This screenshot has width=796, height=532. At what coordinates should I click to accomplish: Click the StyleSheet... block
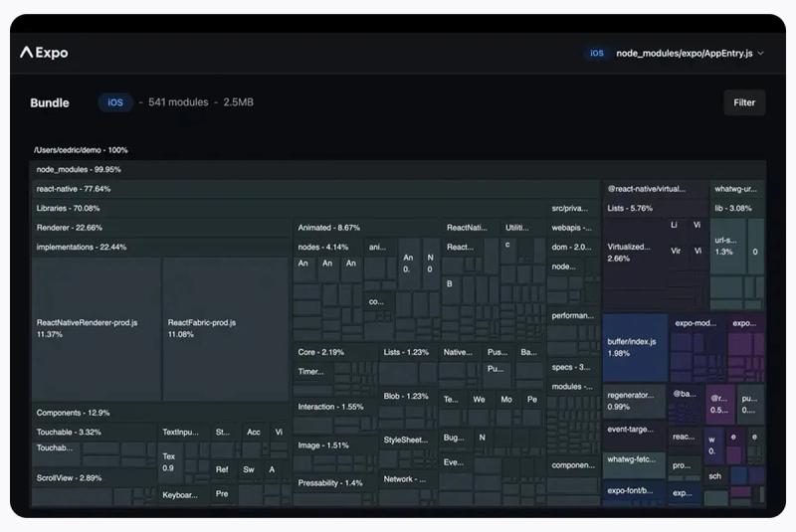coord(408,440)
